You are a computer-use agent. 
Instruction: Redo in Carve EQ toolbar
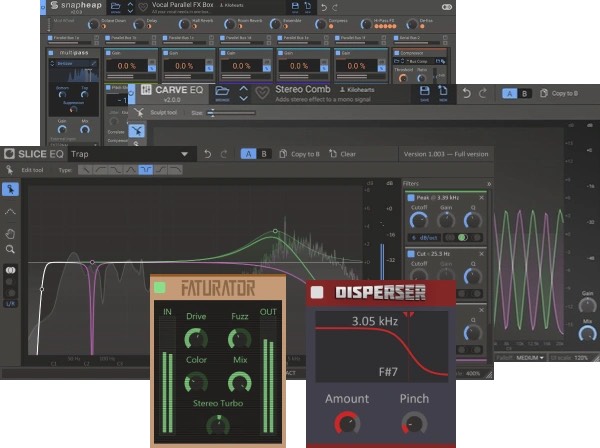pos(483,93)
